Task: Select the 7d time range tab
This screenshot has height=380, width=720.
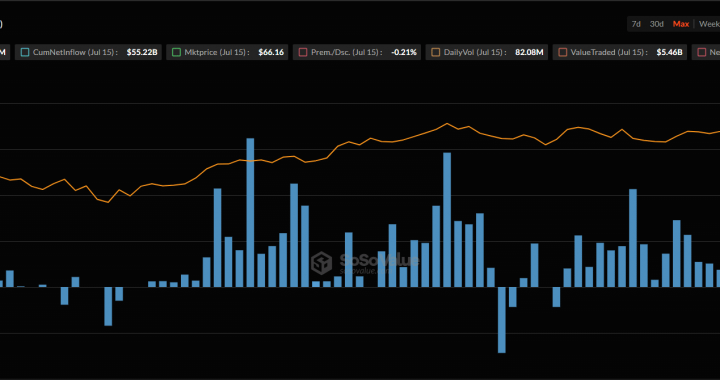Action: [636, 24]
